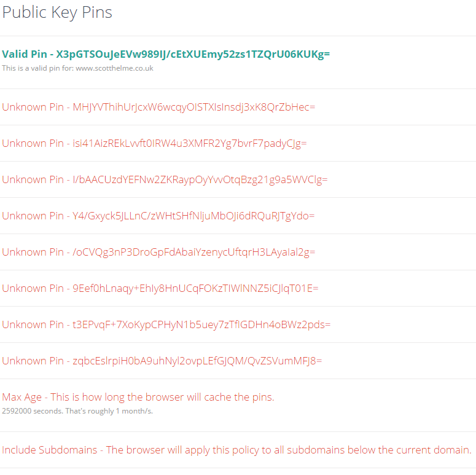Select Unknown Pin starting with zqbcEslrpiH0bA9
Viewport: 476px width, 475px height.
click(162, 361)
